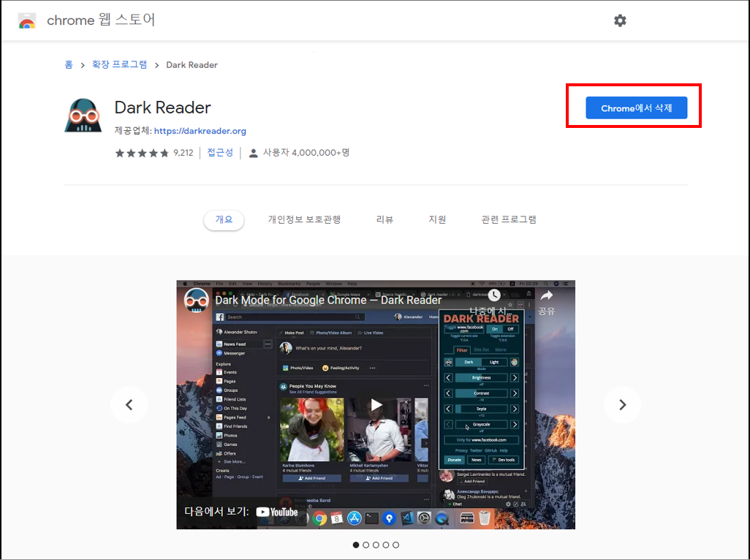Switch to the 개인정보 보호관행 tab
Image resolution: width=750 pixels, height=560 pixels.
(304, 219)
